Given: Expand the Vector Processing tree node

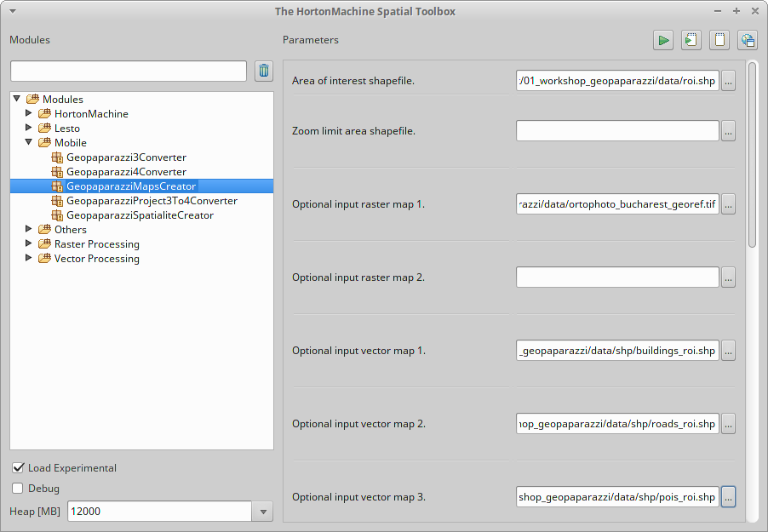Looking at the screenshot, I should pos(28,258).
